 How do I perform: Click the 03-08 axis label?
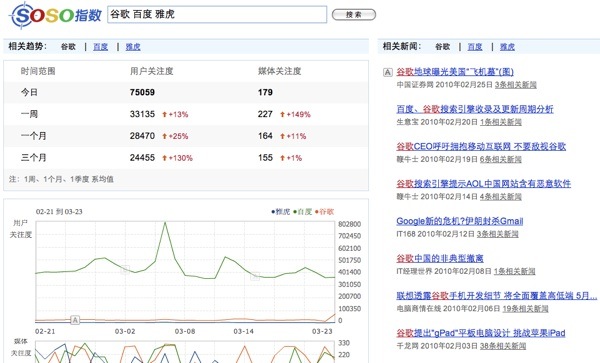[x=185, y=331]
